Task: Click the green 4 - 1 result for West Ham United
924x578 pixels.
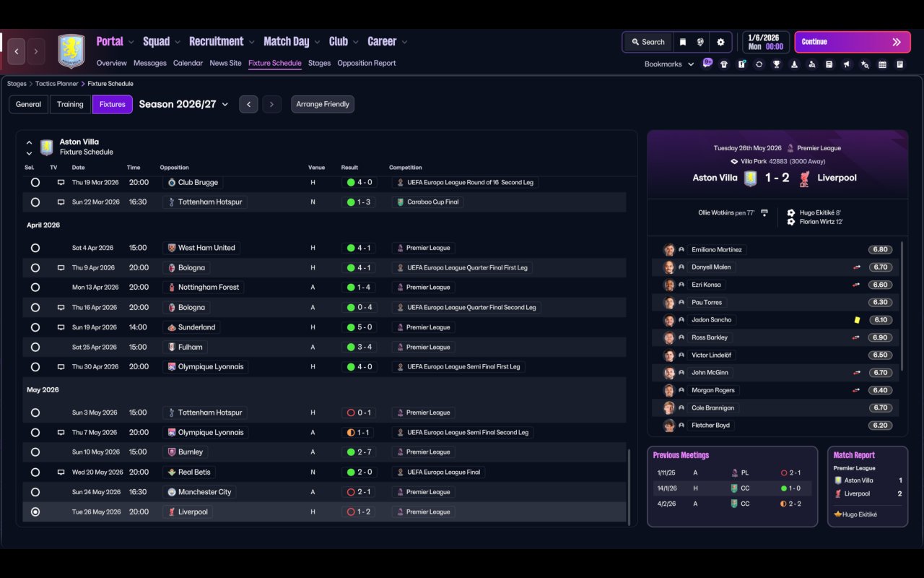Action: click(x=359, y=248)
